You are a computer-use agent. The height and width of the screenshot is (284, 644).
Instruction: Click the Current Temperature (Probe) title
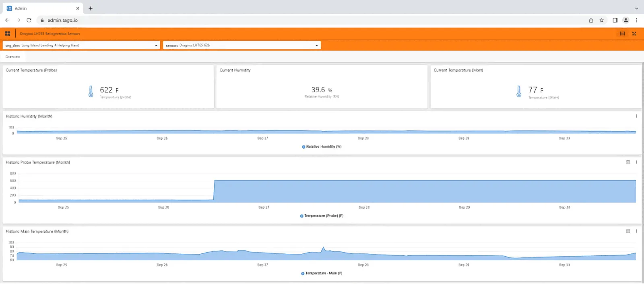31,70
